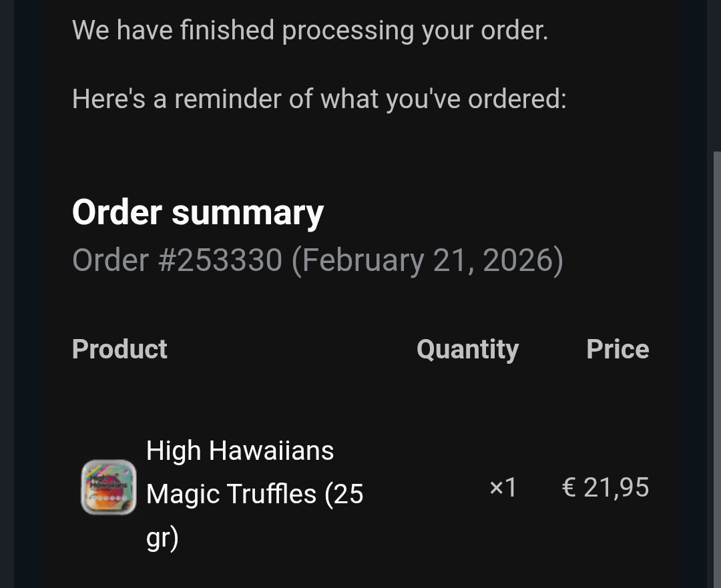Image resolution: width=721 pixels, height=588 pixels.
Task: Click the word "summary" in the heading
Action: pos(247,214)
